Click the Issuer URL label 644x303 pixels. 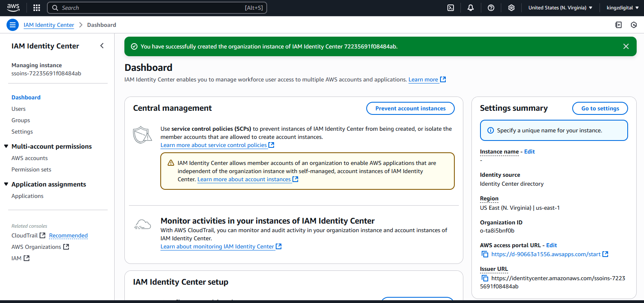tap(494, 269)
